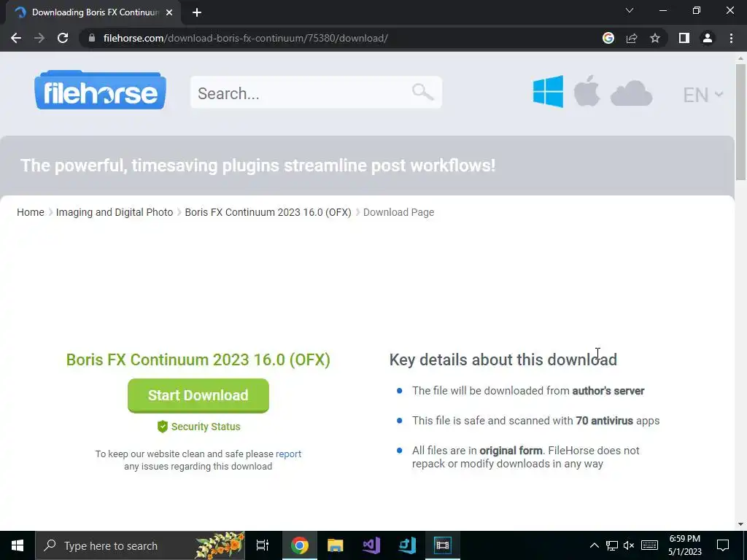Viewport: 747px width, 560px height.
Task: Click the 70 antivirus text
Action: pyautogui.click(x=605, y=421)
